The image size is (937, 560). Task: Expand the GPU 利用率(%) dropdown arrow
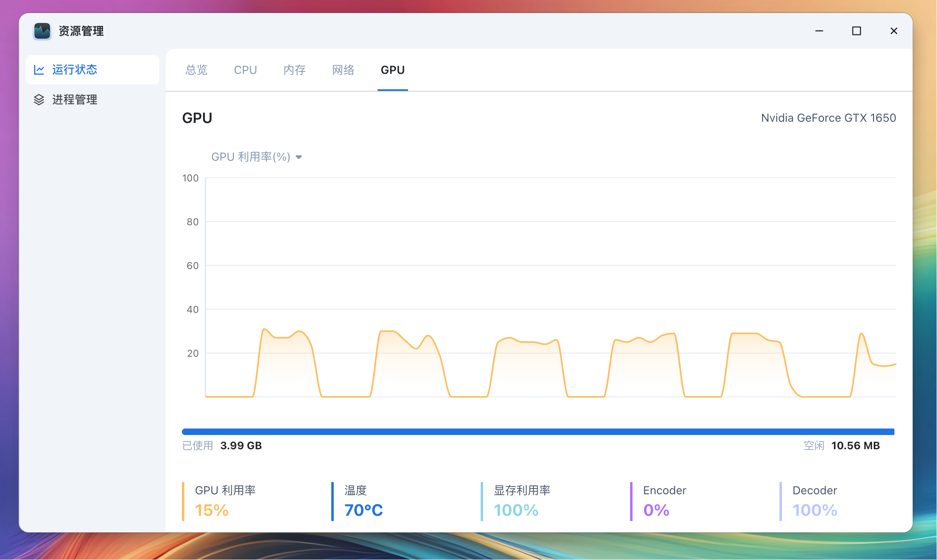[299, 157]
